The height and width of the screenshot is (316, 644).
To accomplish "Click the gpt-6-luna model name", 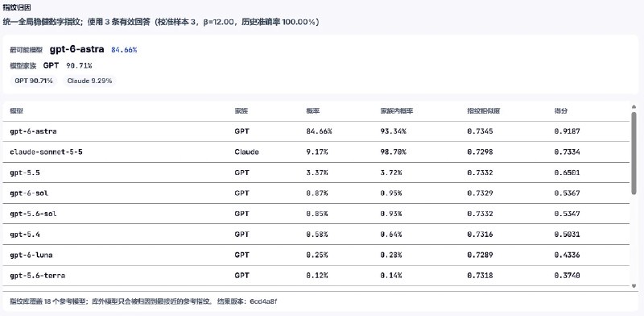I will 31,255.
